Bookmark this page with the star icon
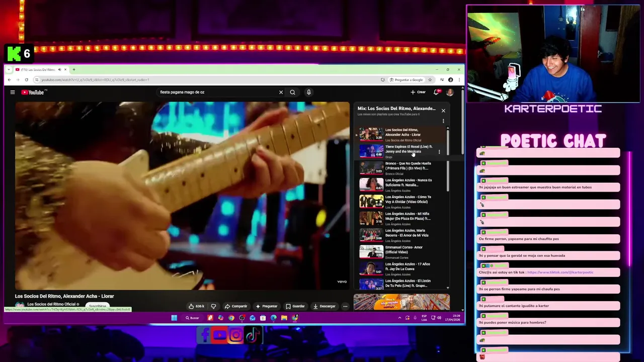This screenshot has width=644, height=362. 430,80
